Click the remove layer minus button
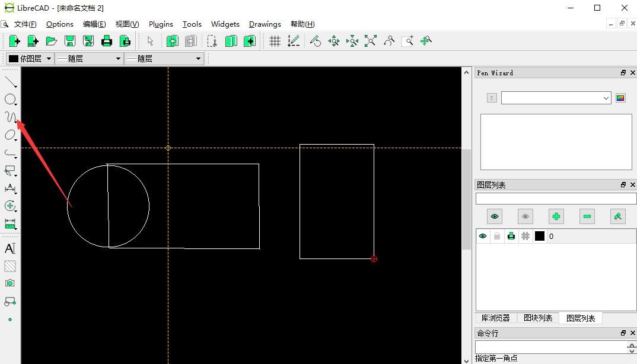This screenshot has height=364, width=637. coord(587,216)
